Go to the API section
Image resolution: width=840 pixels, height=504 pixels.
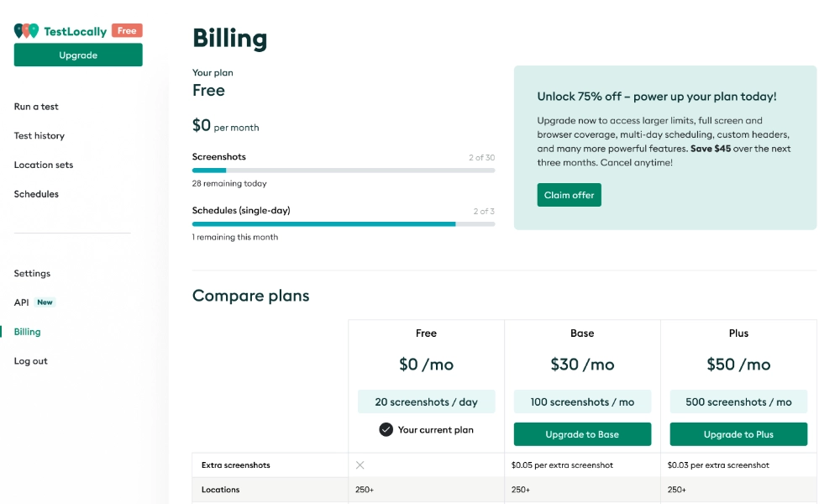pyautogui.click(x=20, y=302)
